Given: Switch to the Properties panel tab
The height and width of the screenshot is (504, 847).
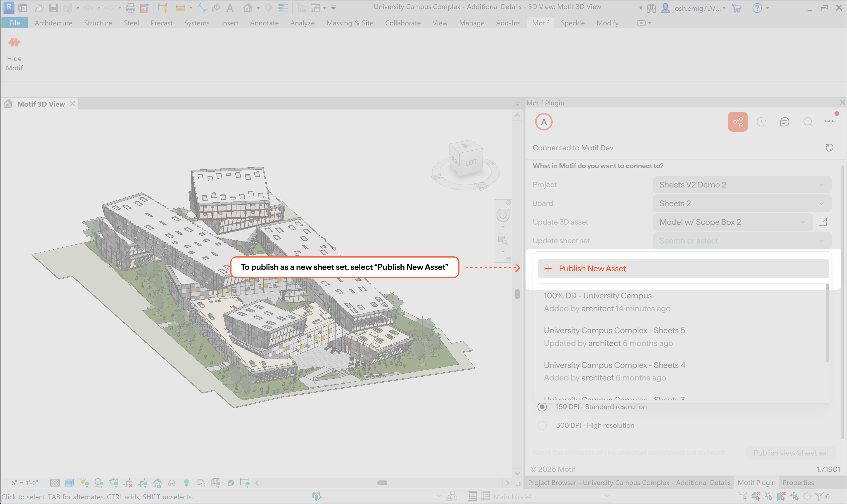Looking at the screenshot, I should coord(798,482).
